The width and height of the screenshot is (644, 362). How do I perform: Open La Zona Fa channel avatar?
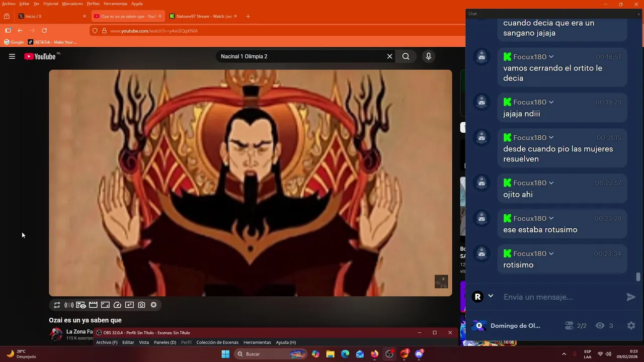click(x=56, y=334)
